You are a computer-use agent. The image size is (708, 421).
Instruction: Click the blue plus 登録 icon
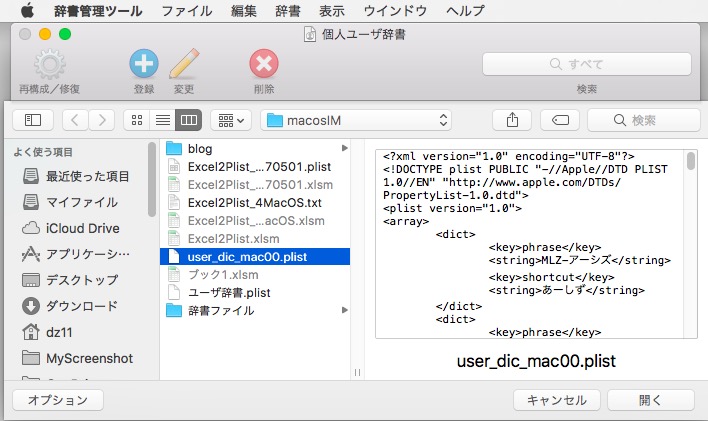[144, 64]
